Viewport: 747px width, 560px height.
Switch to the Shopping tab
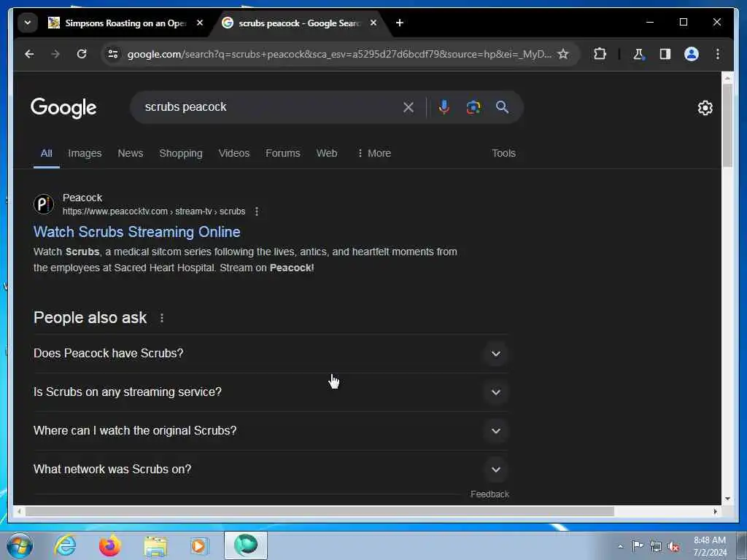(x=181, y=153)
